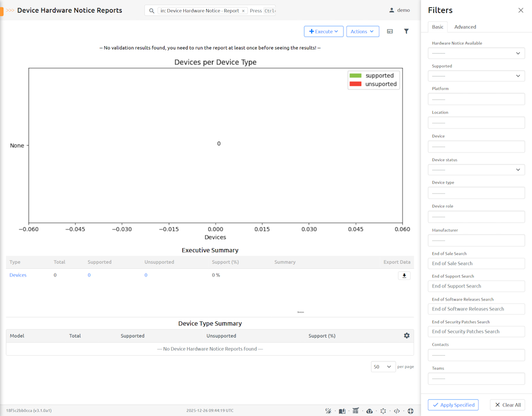Open the table configuration icon
The width and height of the screenshot is (532, 416).
pyautogui.click(x=390, y=32)
